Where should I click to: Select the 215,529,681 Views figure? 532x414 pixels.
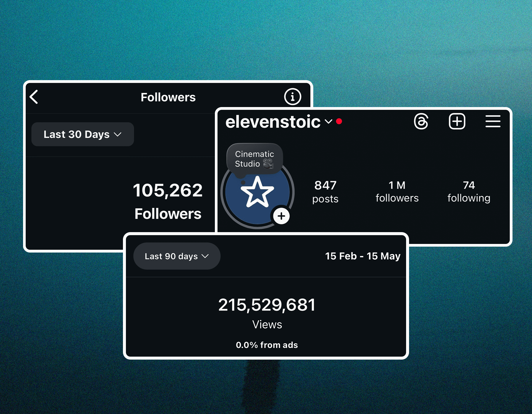pyautogui.click(x=267, y=305)
